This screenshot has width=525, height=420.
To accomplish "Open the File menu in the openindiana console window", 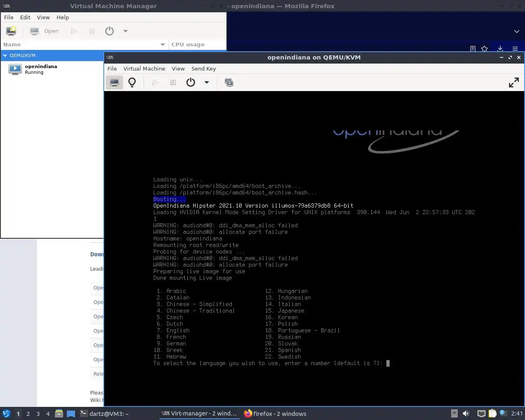I will [x=112, y=68].
